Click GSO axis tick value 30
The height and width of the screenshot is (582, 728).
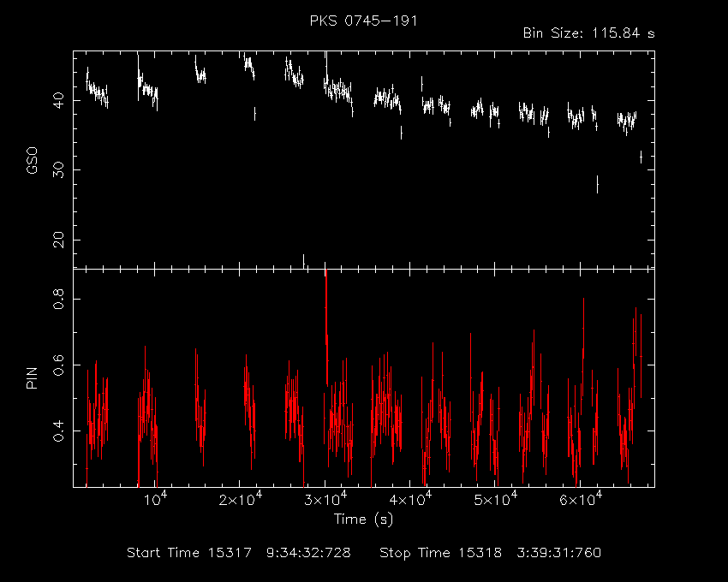(59, 169)
